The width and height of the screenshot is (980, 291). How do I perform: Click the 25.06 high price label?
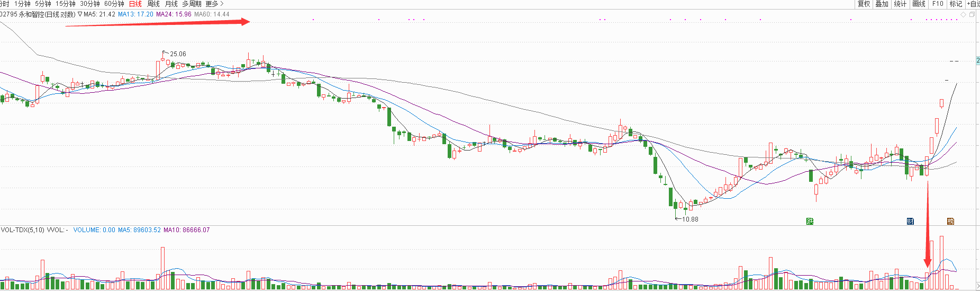178,54
